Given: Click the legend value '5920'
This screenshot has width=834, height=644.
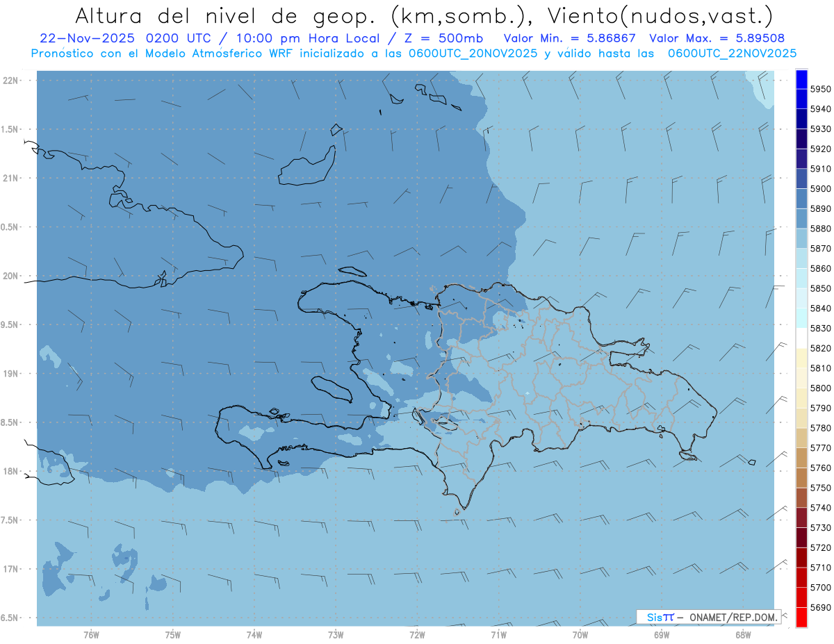Looking at the screenshot, I should pos(820,149).
